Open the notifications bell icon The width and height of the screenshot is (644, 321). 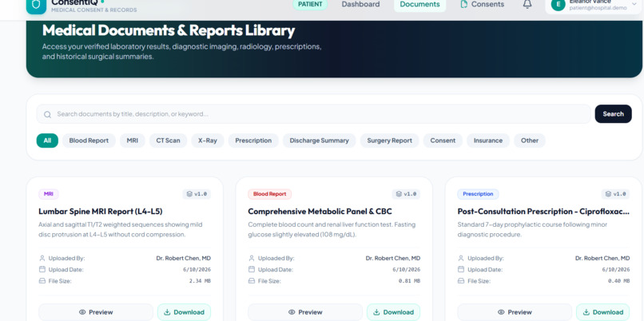(x=527, y=5)
